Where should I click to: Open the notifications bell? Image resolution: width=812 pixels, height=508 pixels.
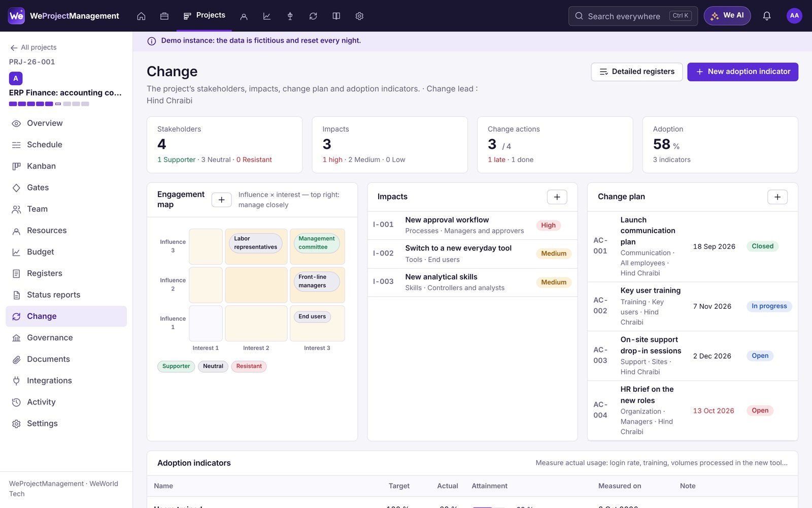[x=767, y=16]
